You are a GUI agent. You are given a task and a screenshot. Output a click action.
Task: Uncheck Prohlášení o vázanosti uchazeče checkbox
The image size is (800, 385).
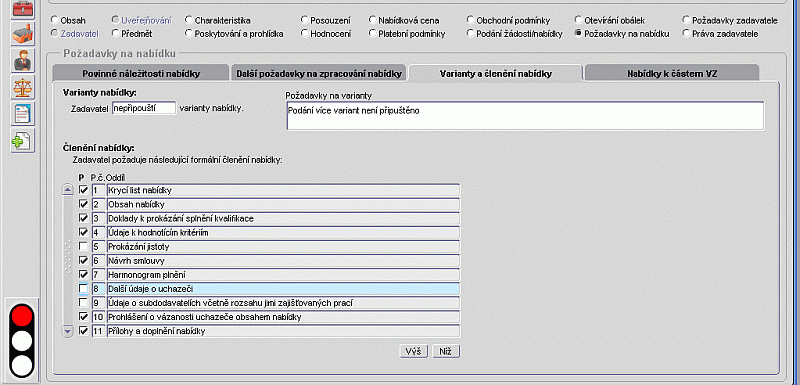(84, 317)
